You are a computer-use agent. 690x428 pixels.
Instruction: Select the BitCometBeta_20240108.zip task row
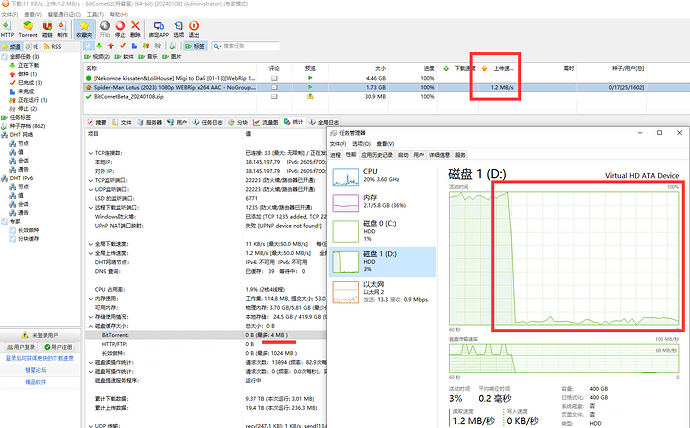tap(128, 96)
